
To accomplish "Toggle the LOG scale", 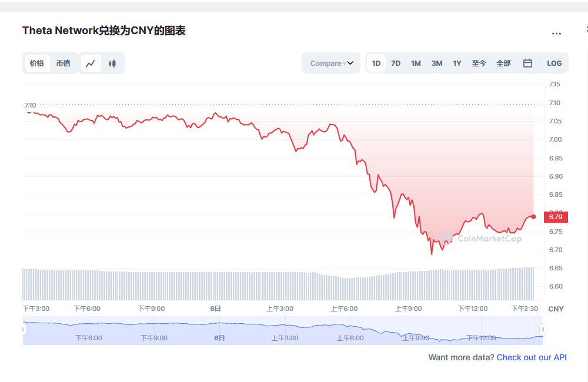I will (554, 63).
